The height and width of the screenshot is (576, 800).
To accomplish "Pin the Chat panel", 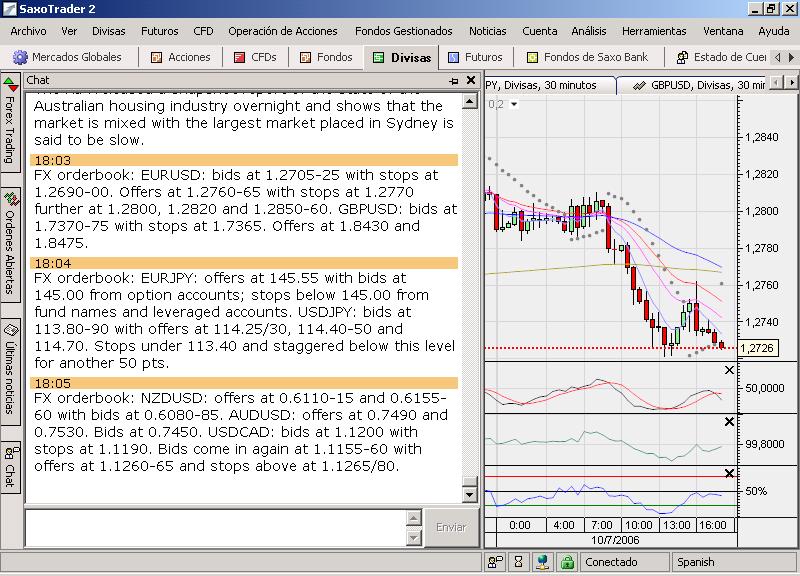I will [454, 81].
